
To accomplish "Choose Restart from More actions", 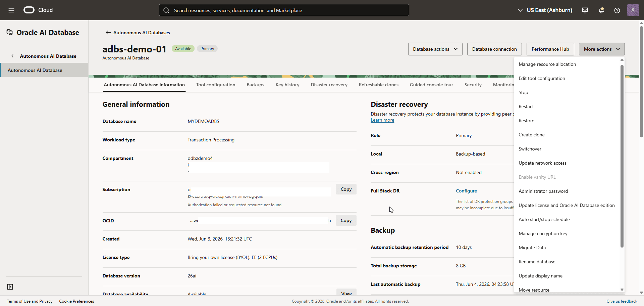I will (x=567, y=106).
